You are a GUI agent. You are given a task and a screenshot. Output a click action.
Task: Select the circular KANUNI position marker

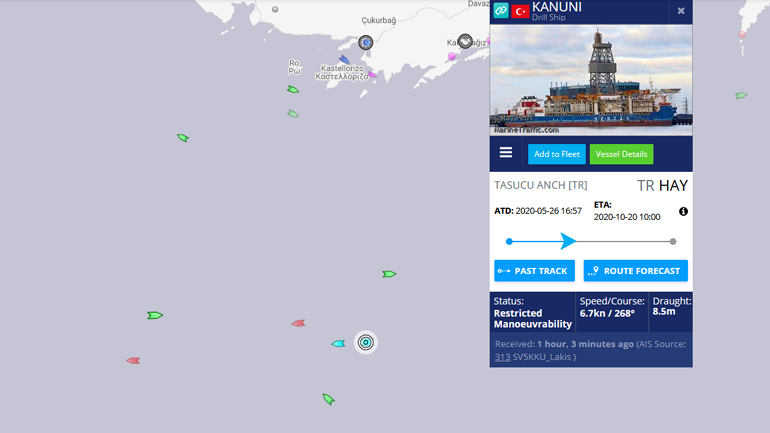coord(365,342)
